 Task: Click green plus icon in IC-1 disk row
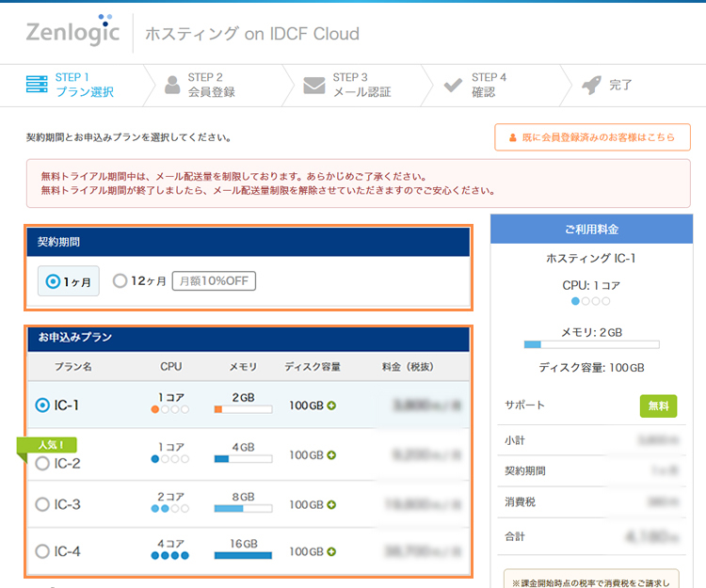331,405
